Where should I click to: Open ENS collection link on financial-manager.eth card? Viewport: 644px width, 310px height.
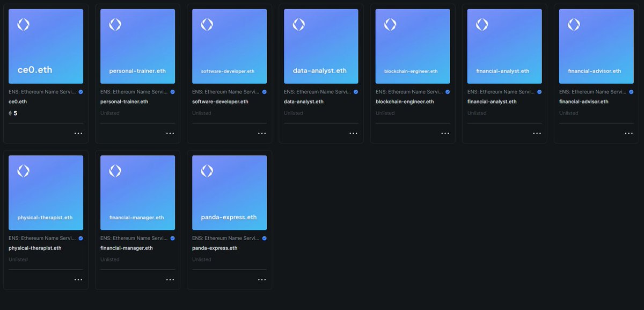(x=134, y=238)
